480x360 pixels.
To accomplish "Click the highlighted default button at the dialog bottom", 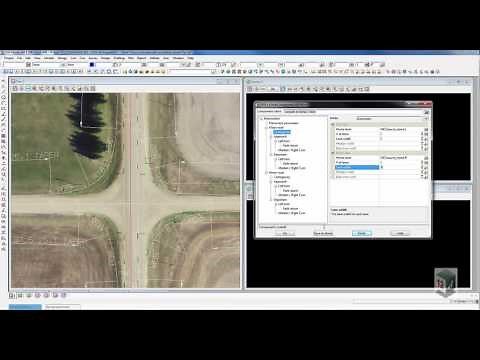I will (362, 233).
